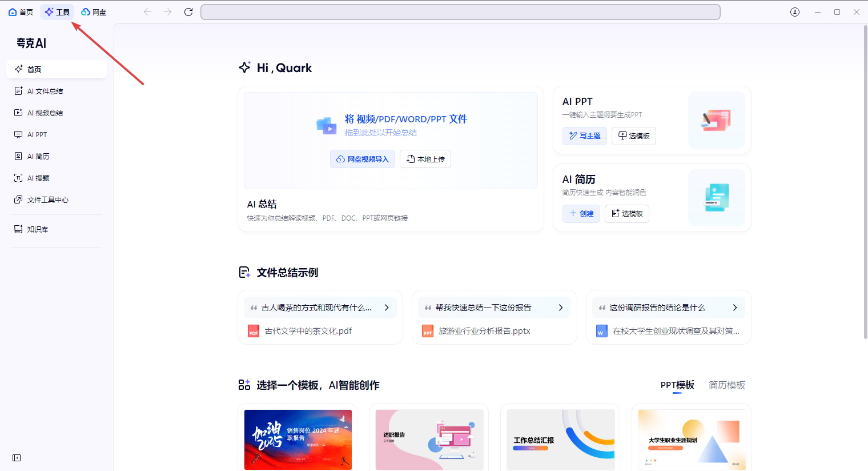Open the 文件工具中心 sidebar item
Image resolution: width=868 pixels, height=471 pixels.
47,199
